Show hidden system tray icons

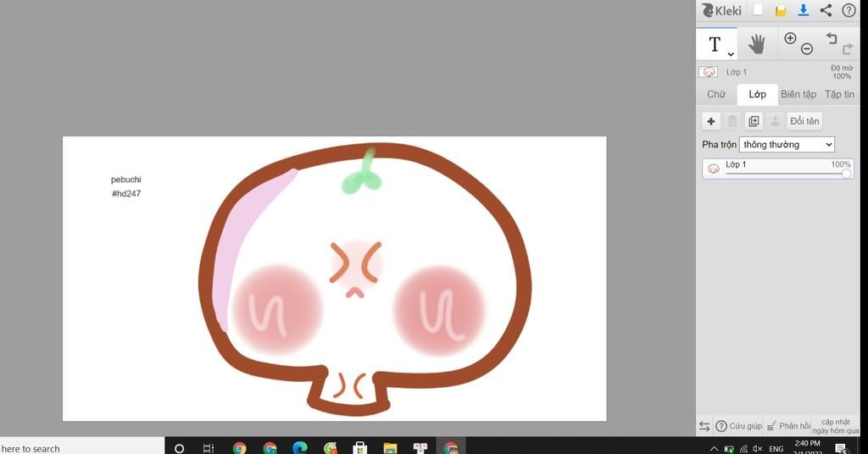[714, 448]
